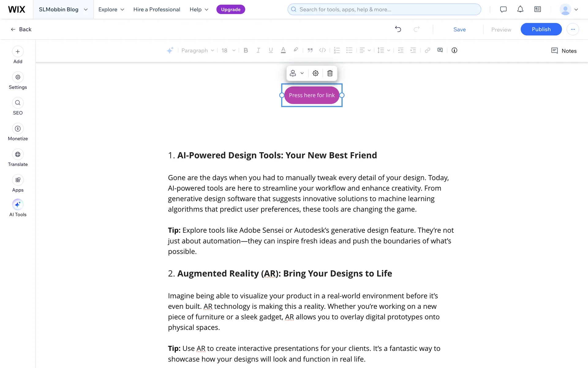Toggle underline text formatting

(x=271, y=50)
